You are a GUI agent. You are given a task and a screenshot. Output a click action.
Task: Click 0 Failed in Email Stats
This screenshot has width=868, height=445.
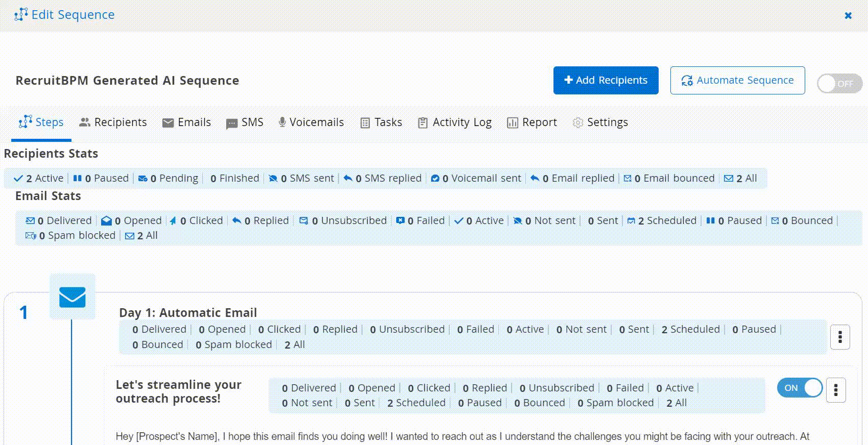[x=421, y=221]
